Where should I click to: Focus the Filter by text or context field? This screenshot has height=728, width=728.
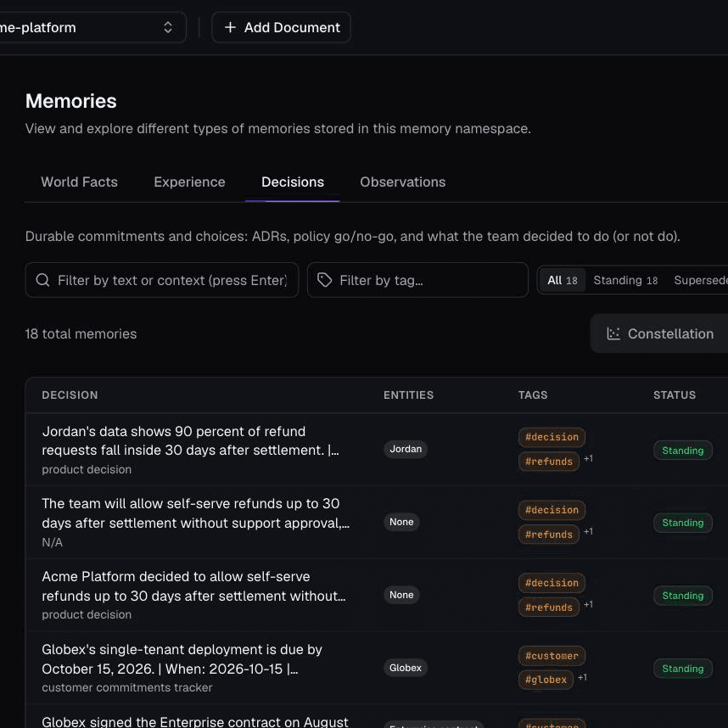[x=162, y=280]
